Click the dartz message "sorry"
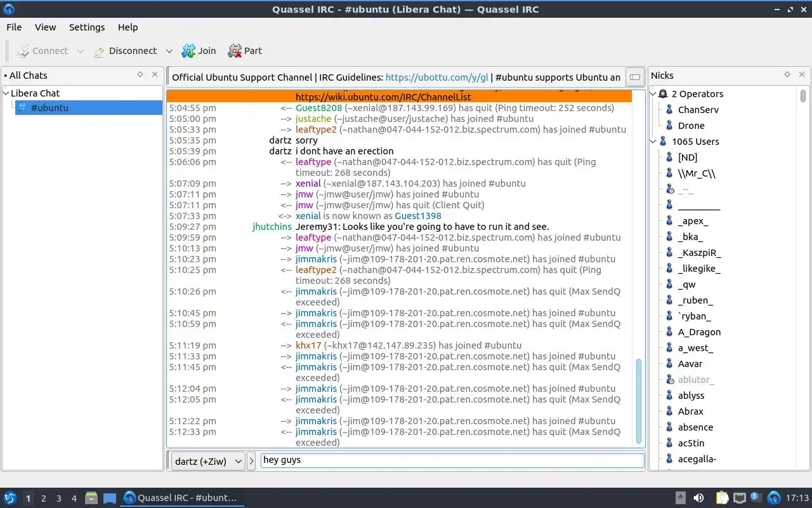This screenshot has height=508, width=812. click(x=306, y=140)
